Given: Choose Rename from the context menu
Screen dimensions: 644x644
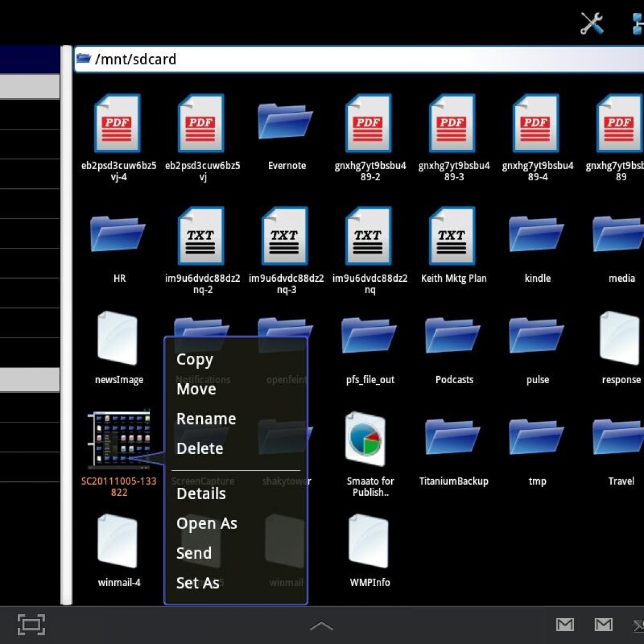Looking at the screenshot, I should (x=206, y=419).
